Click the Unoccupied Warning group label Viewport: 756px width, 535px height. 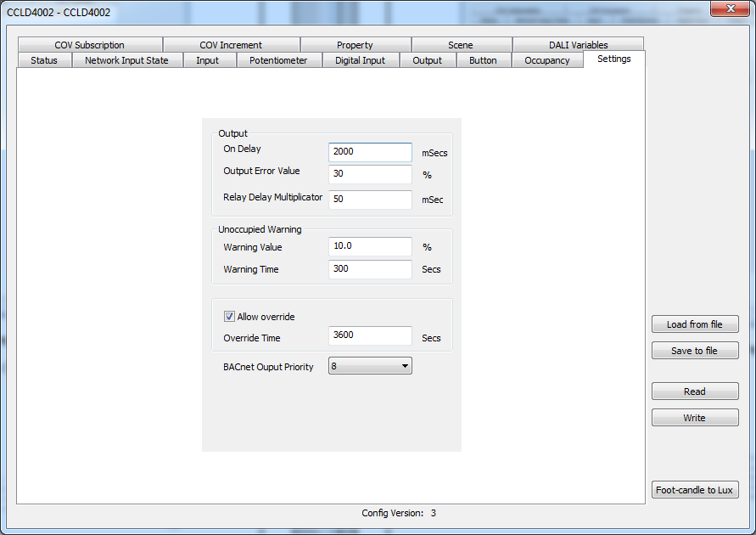click(260, 229)
